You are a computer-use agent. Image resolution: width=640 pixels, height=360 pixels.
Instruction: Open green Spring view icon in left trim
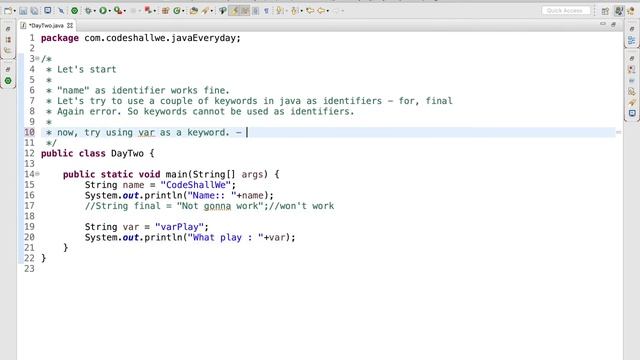click(x=8, y=81)
